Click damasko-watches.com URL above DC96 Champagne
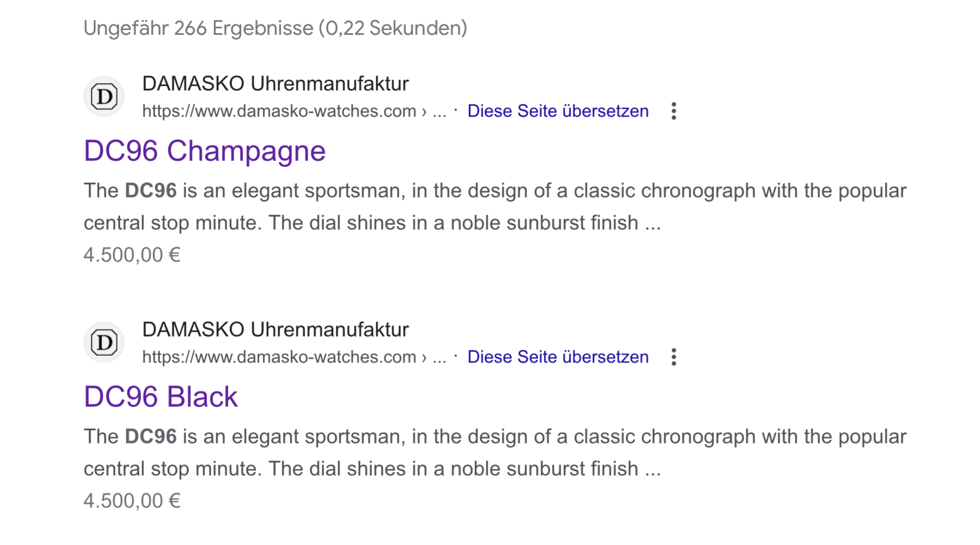The width and height of the screenshot is (980, 545). click(279, 111)
